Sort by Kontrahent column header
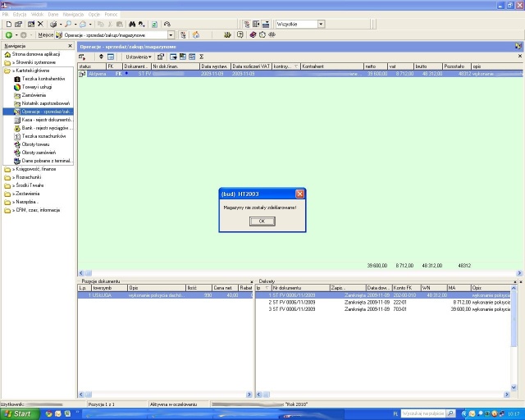525x420 pixels. point(331,66)
